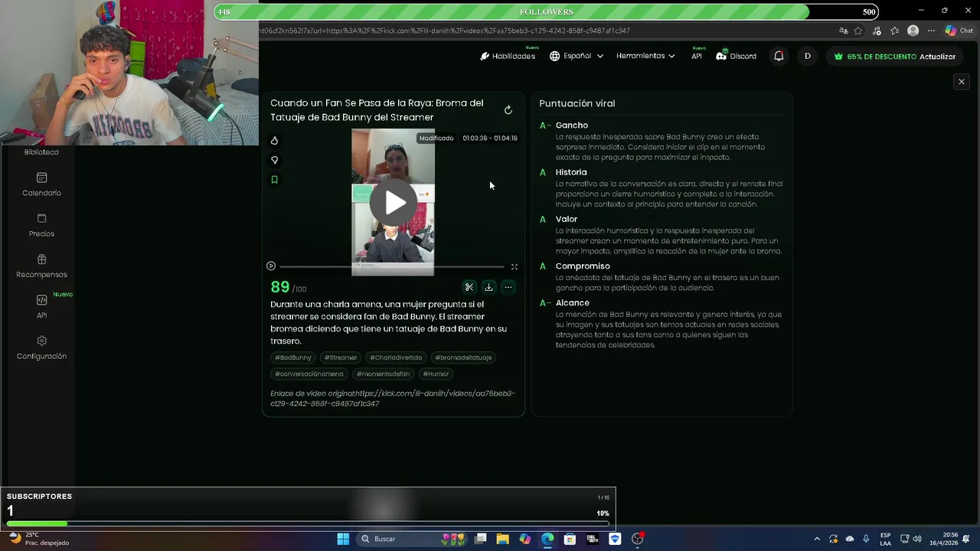Click the Modificado badge on the video
This screenshot has height=551, width=980.
(436, 139)
